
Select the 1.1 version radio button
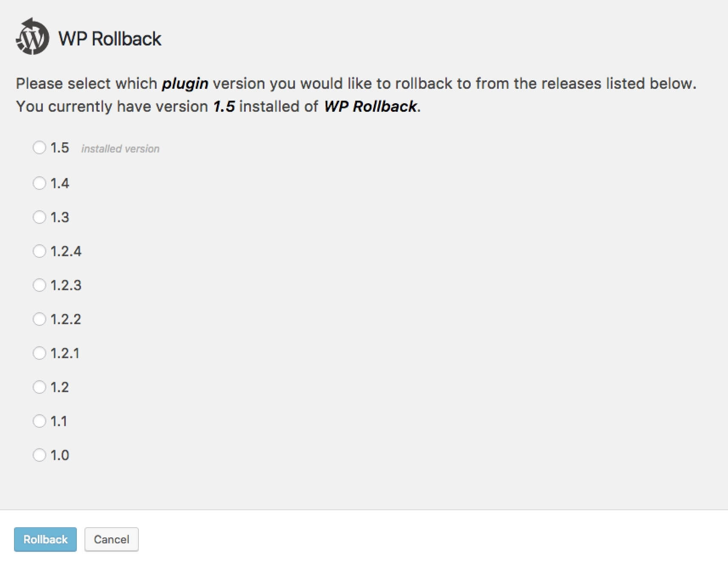[39, 421]
